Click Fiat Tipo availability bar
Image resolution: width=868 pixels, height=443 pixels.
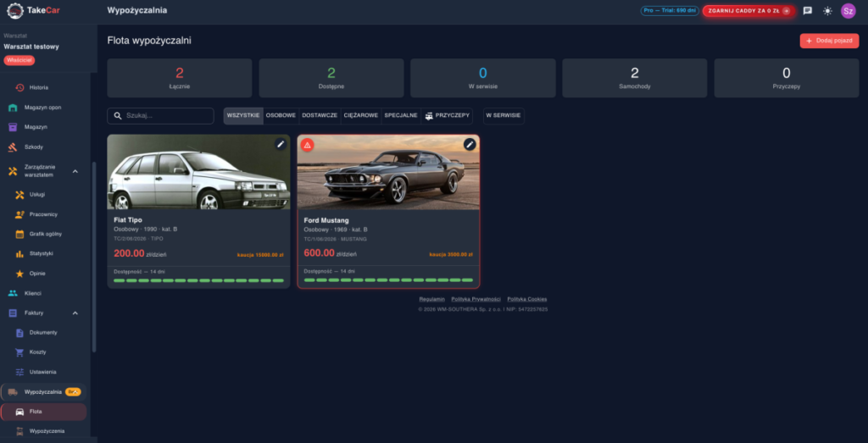[198, 280]
